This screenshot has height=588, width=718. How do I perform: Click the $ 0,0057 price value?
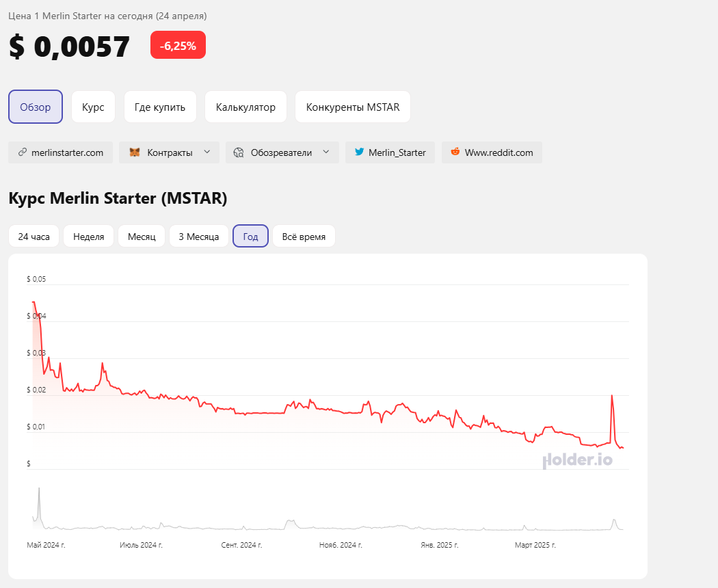[x=69, y=46]
